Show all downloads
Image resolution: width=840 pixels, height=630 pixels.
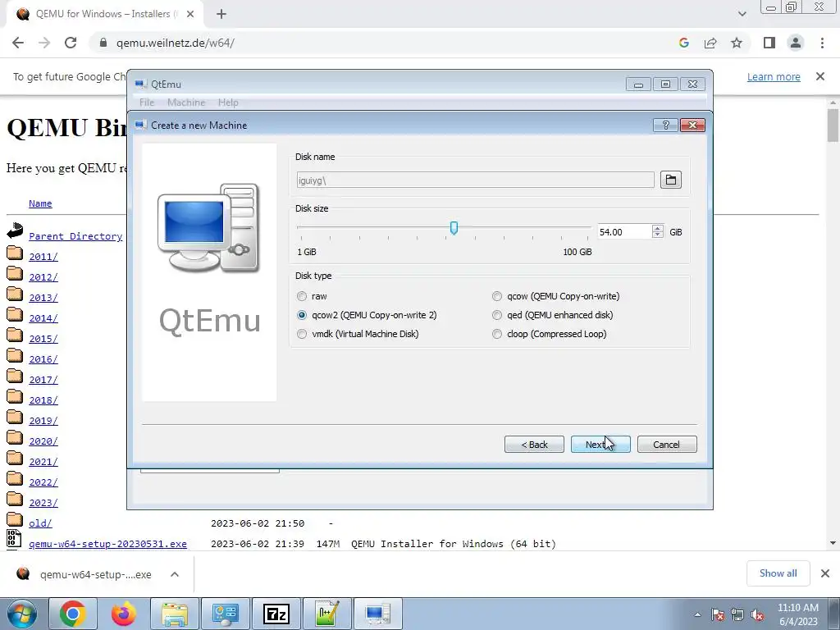778,573
